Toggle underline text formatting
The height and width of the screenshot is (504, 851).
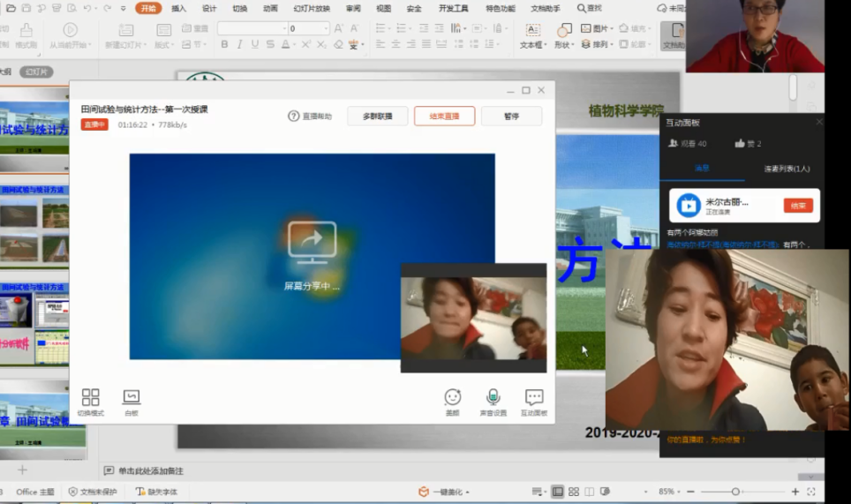tap(255, 44)
